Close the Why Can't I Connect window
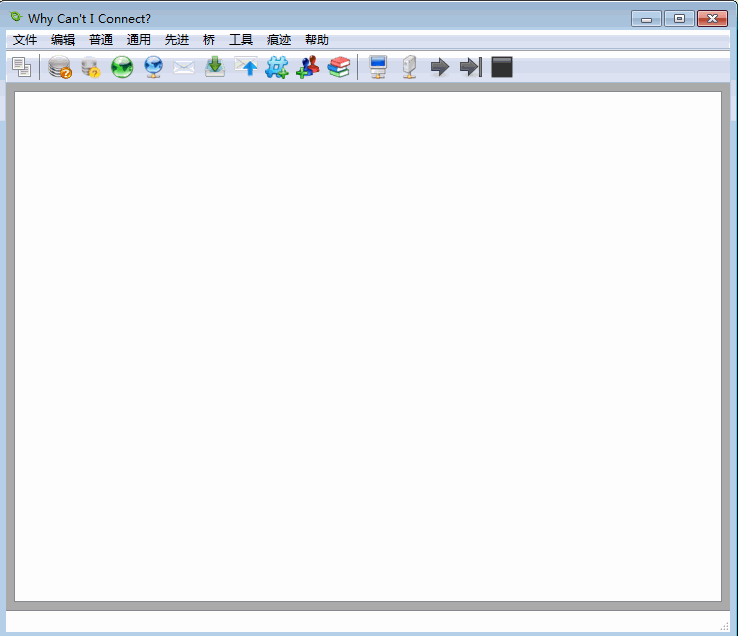The width and height of the screenshot is (738, 636). [x=713, y=19]
